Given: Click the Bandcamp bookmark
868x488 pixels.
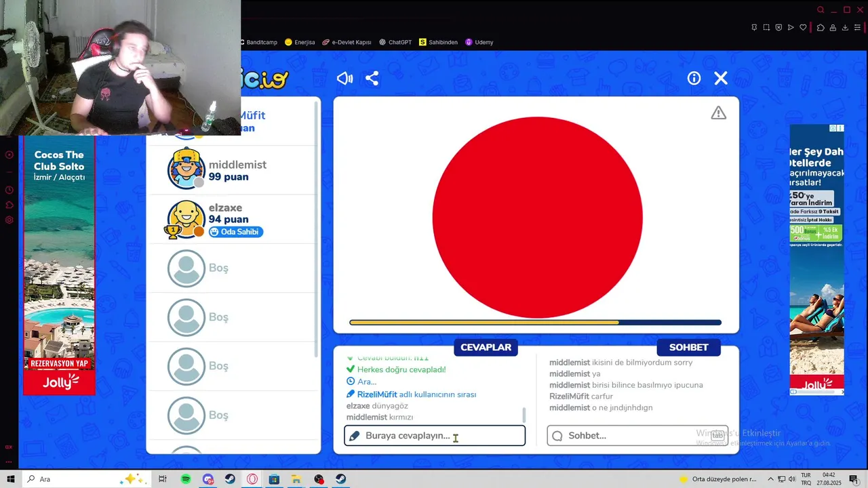Looking at the screenshot, I should coord(260,42).
